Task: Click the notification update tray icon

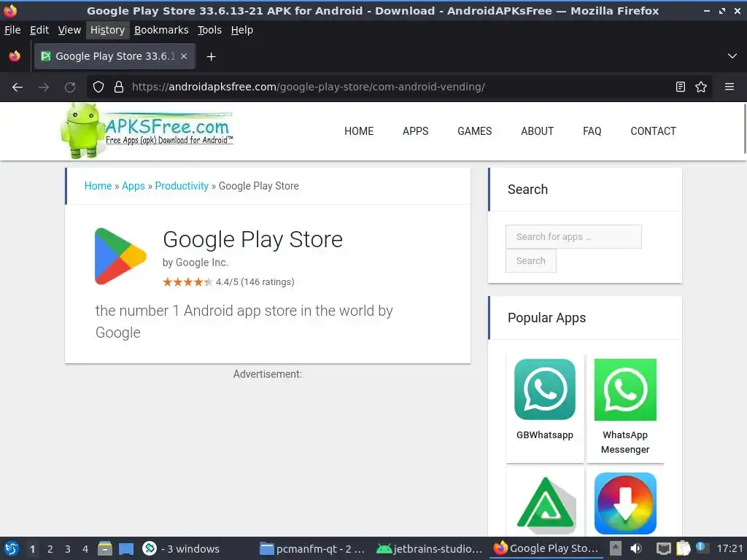Action: tap(702, 548)
